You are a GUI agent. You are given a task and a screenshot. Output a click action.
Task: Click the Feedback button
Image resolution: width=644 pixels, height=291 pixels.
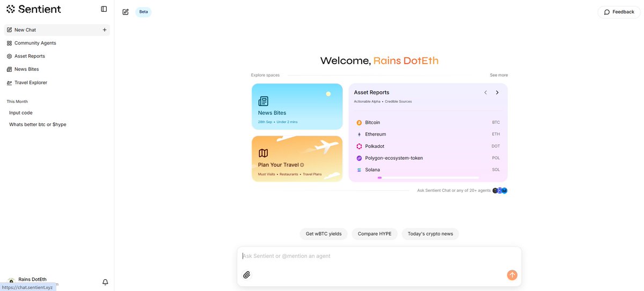pos(619,12)
